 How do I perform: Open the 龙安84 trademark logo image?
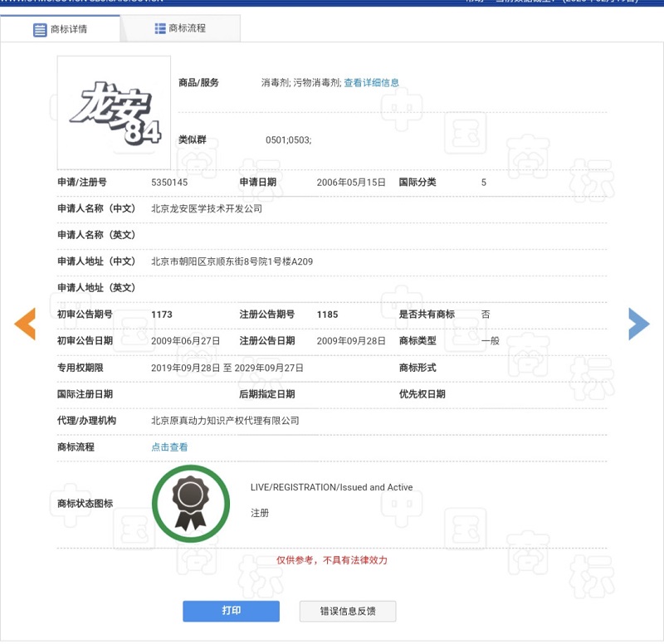coord(115,113)
